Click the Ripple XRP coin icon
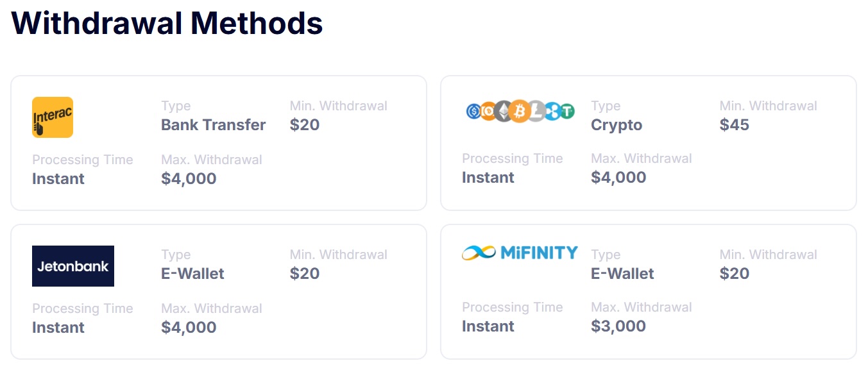 [x=554, y=111]
